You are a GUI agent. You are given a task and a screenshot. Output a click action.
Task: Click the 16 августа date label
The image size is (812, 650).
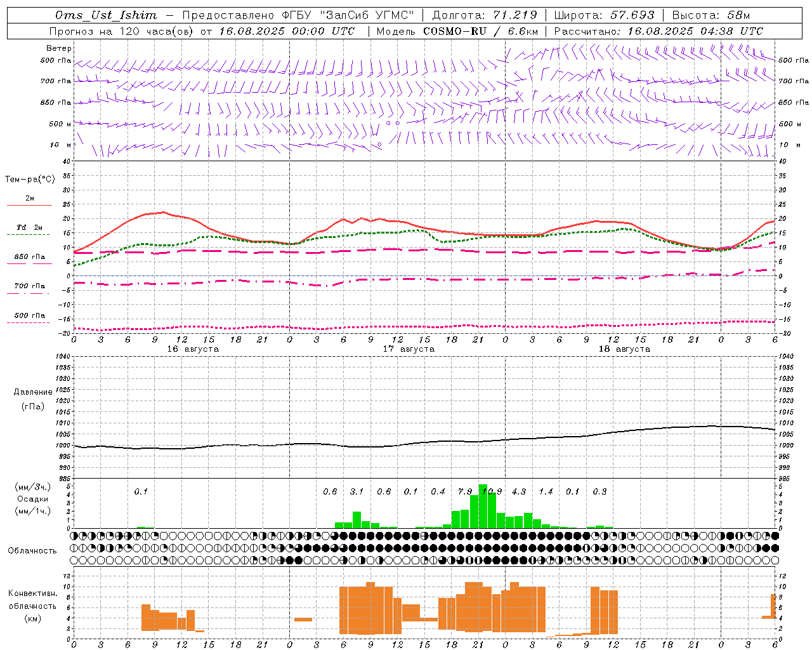[193, 349]
